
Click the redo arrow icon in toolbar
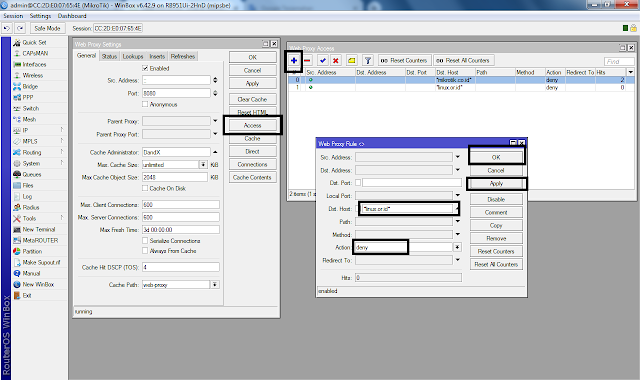(20, 28)
